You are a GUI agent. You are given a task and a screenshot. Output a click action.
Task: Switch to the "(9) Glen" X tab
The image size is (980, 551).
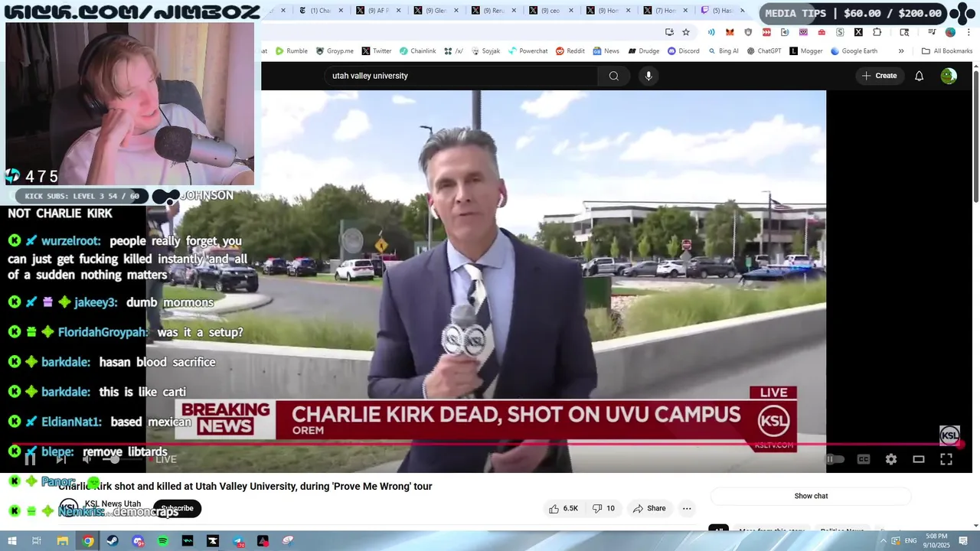[436, 11]
